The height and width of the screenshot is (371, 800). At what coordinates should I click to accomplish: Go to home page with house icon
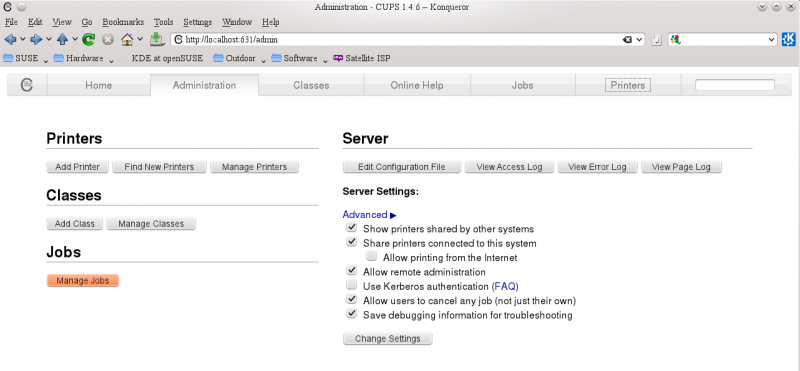[x=127, y=39]
